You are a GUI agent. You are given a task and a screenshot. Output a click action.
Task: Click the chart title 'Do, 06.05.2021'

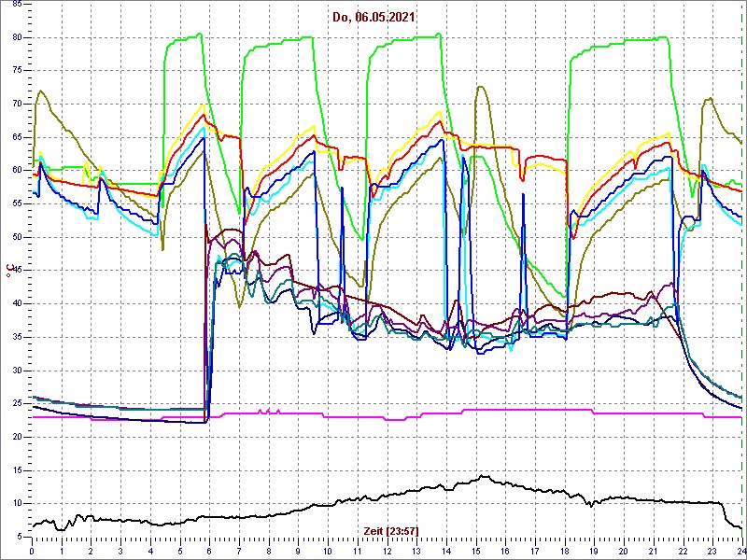point(373,18)
